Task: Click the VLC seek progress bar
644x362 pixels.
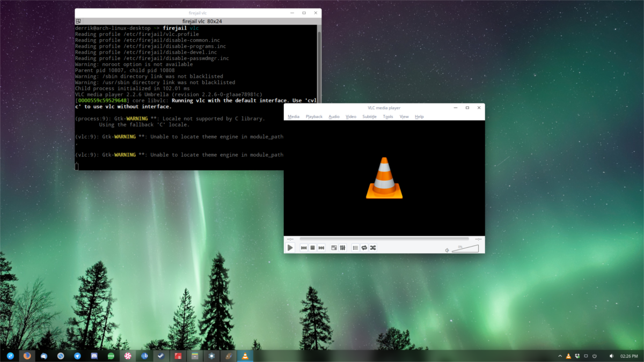Action: tap(384, 239)
